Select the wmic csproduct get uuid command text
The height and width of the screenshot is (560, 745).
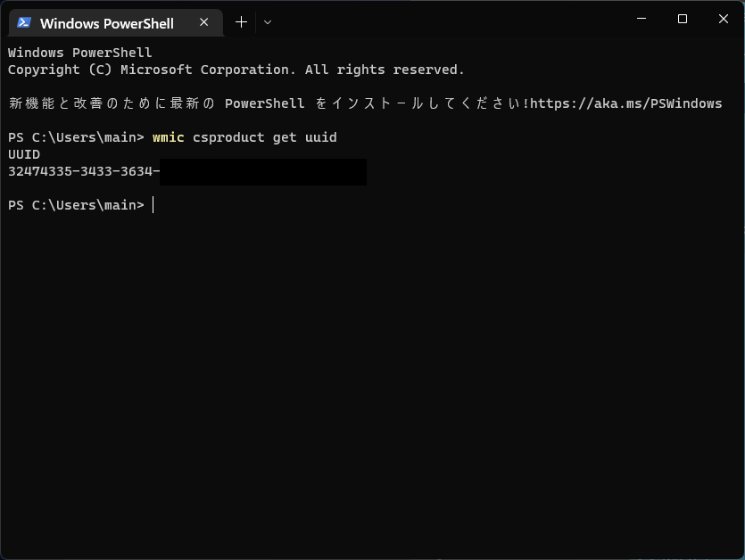click(x=244, y=137)
